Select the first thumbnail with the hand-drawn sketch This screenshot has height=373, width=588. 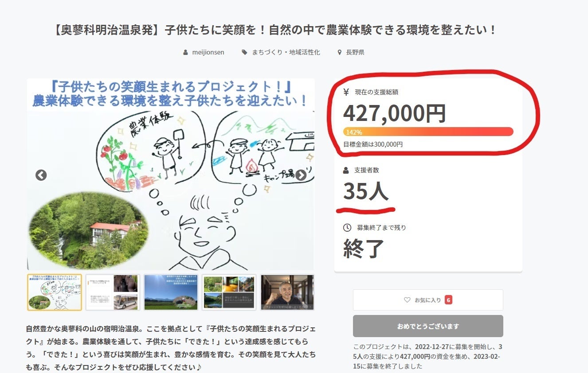click(55, 292)
